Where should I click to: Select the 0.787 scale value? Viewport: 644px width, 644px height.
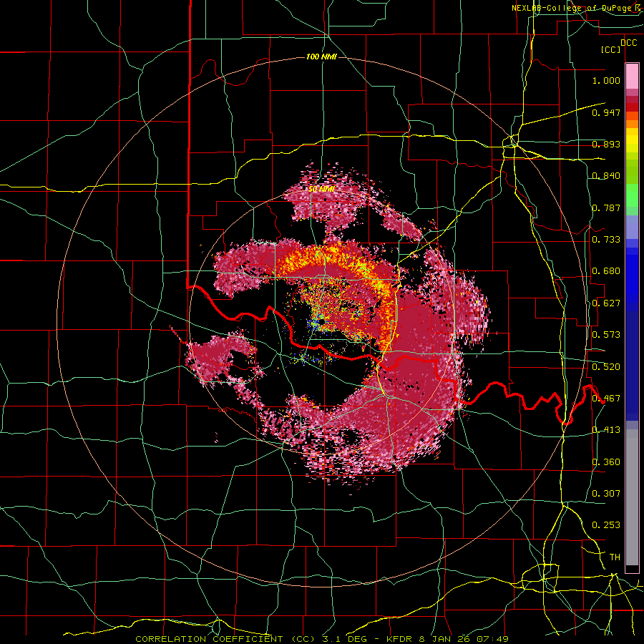tap(606, 208)
